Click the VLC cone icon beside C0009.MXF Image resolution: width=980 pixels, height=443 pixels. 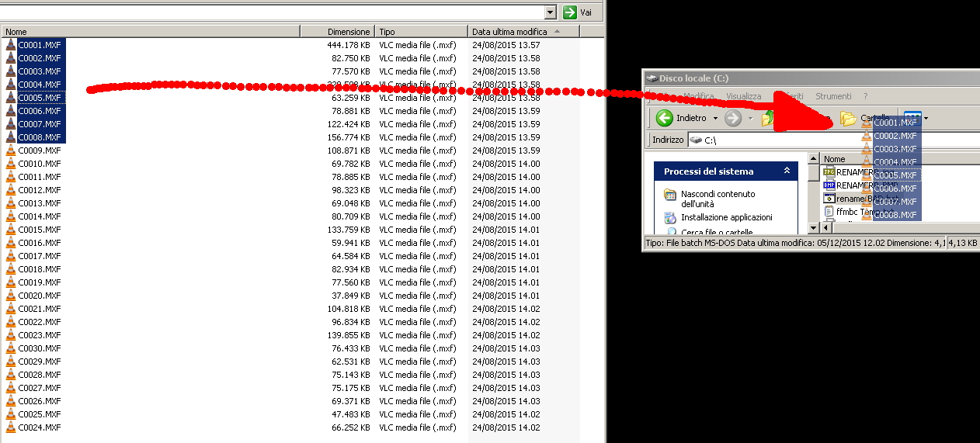pos(10,151)
